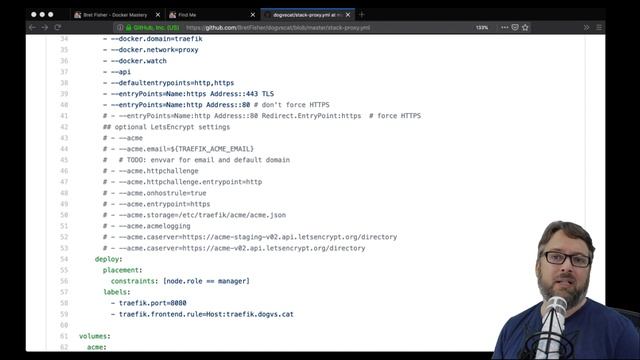640x360 pixels.
Task: Click the https Address::443 TLS entryPoints line
Action: point(189,94)
